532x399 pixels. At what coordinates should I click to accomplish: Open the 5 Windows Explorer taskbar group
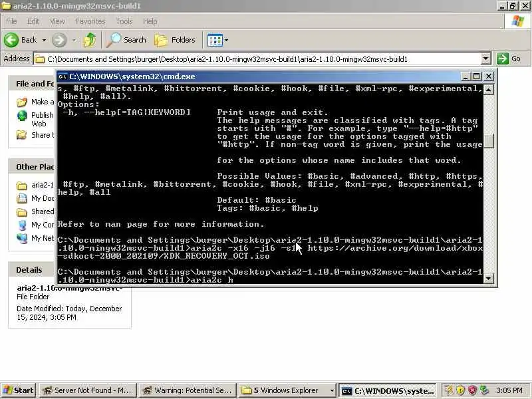tap(287, 390)
